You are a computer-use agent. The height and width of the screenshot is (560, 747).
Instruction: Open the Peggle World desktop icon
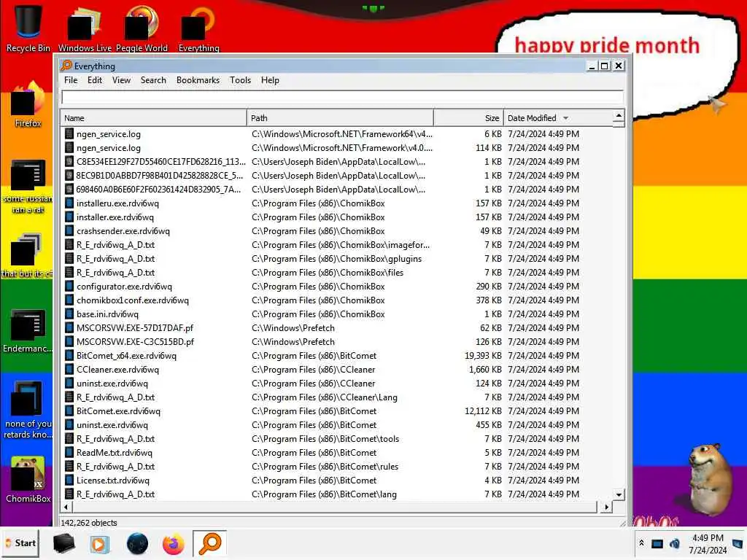click(142, 28)
